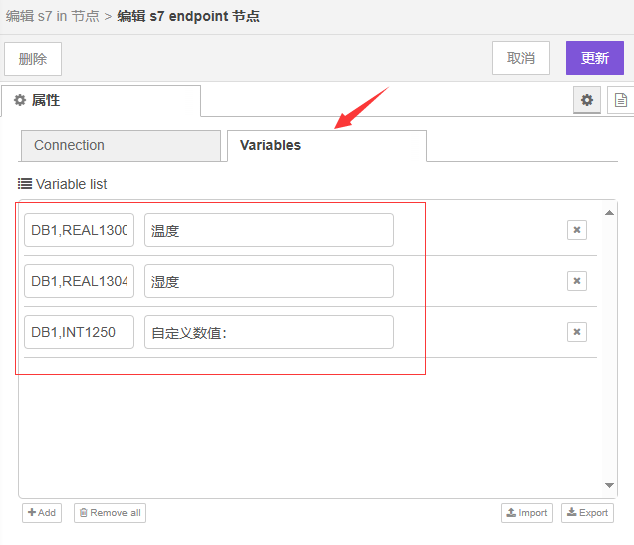
Task: Export the variable list
Action: (x=587, y=513)
